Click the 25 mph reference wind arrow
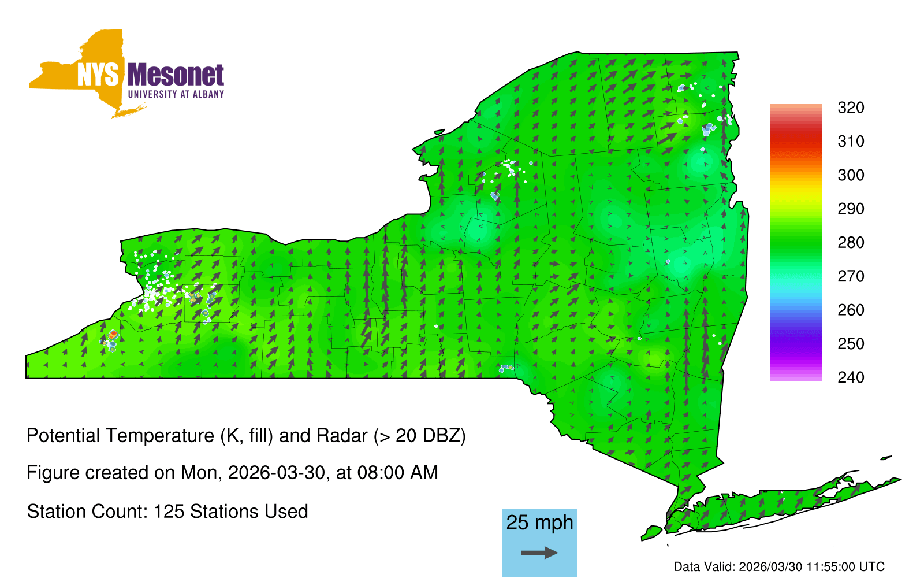Viewport: 924px width, 578px height. (539, 553)
